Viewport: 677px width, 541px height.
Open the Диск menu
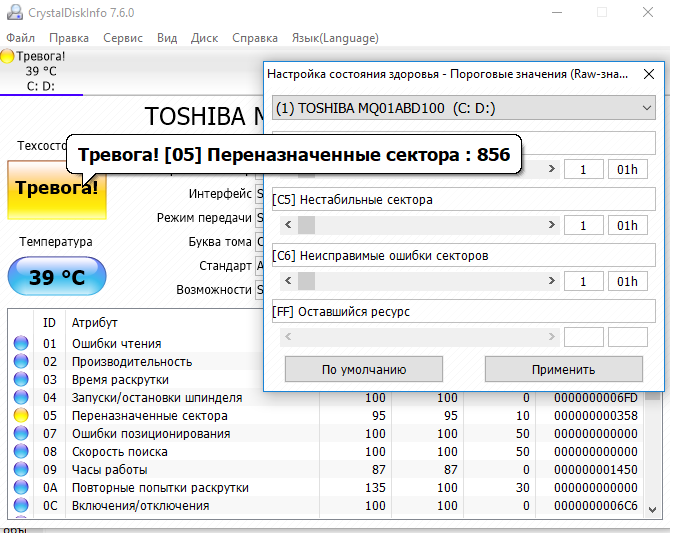204,38
